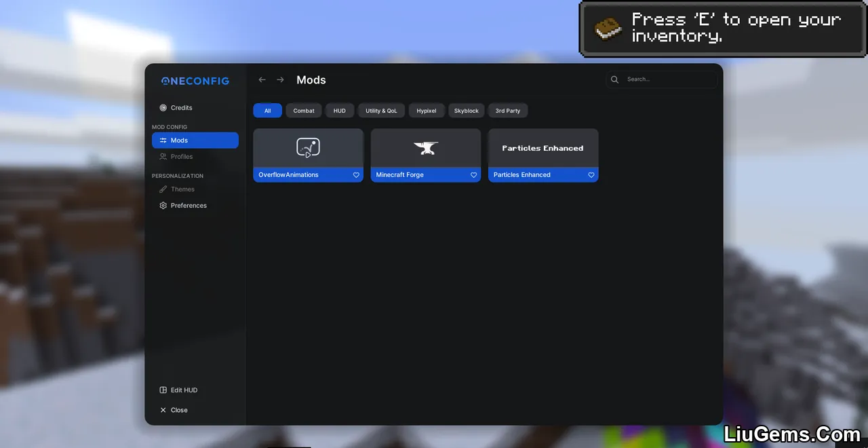Favorite OverflowAnimations with the heart

click(356, 175)
